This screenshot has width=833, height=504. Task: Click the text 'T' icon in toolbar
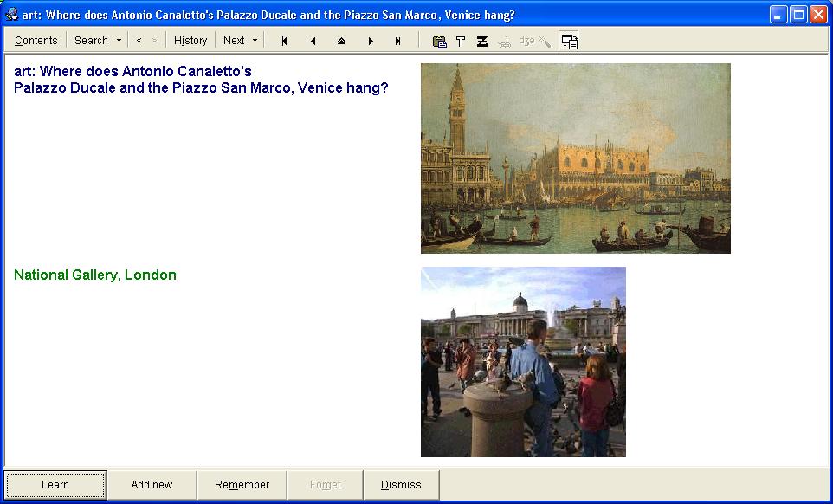pos(461,41)
